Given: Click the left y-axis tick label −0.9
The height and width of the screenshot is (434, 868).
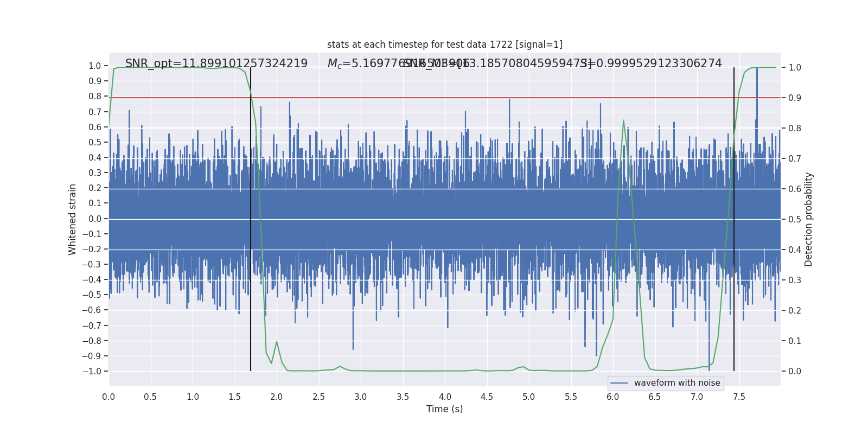Looking at the screenshot, I should (92, 356).
